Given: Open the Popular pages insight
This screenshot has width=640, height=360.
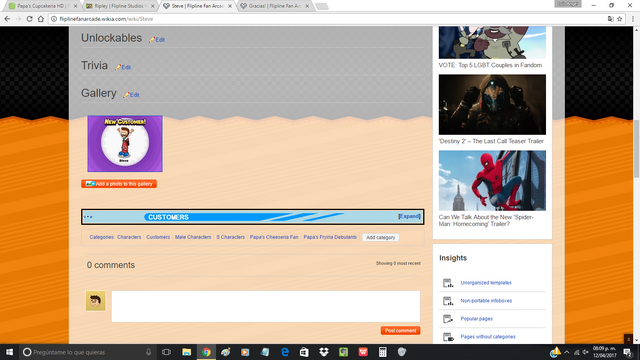Looking at the screenshot, I should pos(476,319).
